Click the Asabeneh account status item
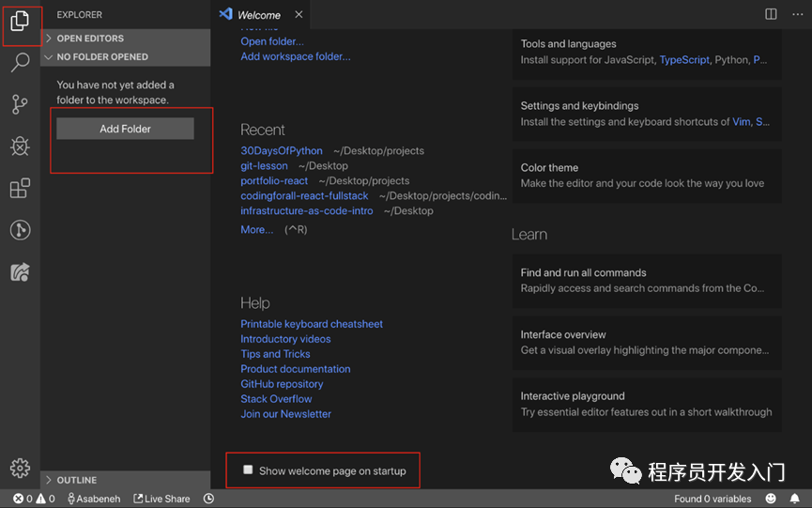812x508 pixels. (94, 499)
